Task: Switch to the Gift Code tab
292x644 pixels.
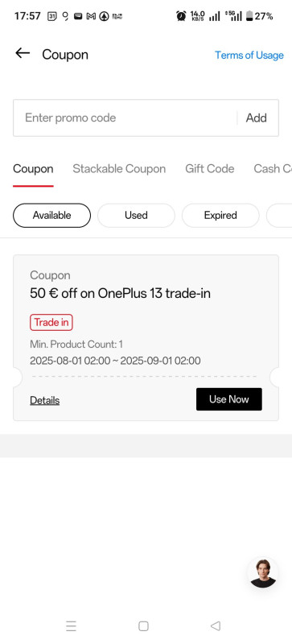Action: 209,169
